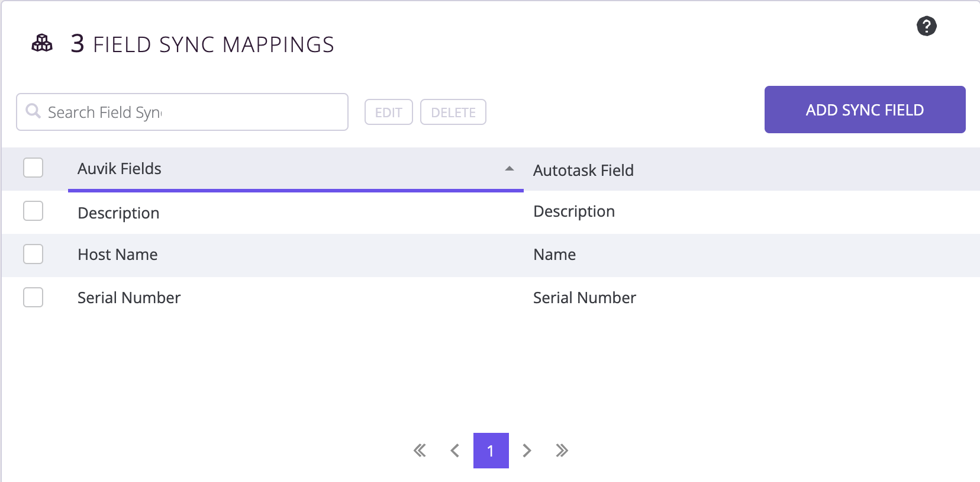Toggle the Auvik Fields sort arrow
Screen dimensions: 980x482
pos(509,169)
